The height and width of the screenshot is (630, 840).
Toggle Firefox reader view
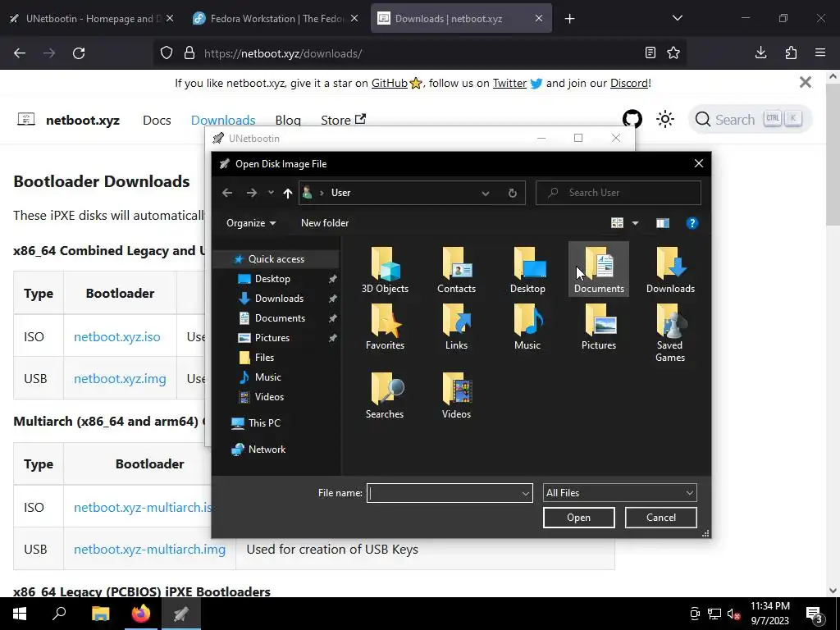coord(651,53)
